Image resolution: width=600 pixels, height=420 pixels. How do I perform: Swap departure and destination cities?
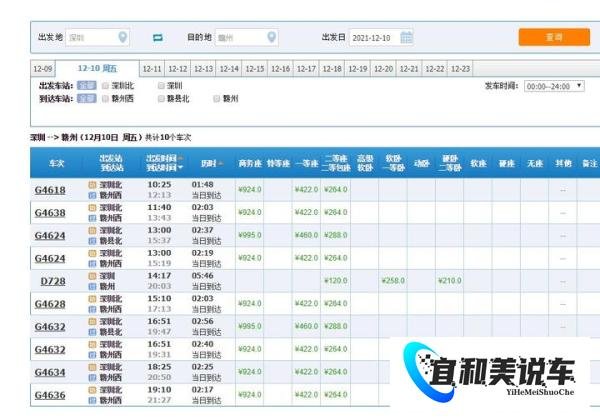pyautogui.click(x=158, y=37)
